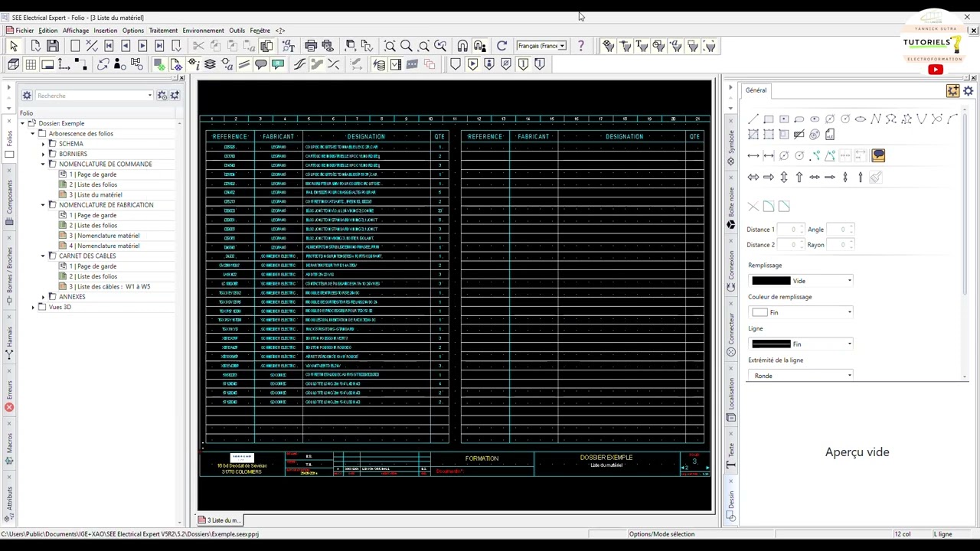Open '3 | Liste des câbles : W1 à W5'

tap(109, 286)
